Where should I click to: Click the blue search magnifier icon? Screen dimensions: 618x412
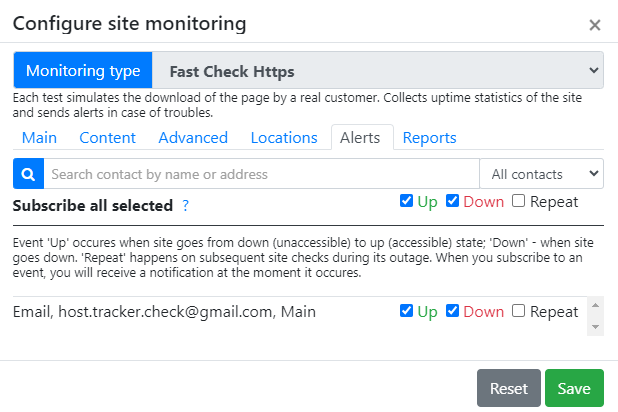(28, 174)
